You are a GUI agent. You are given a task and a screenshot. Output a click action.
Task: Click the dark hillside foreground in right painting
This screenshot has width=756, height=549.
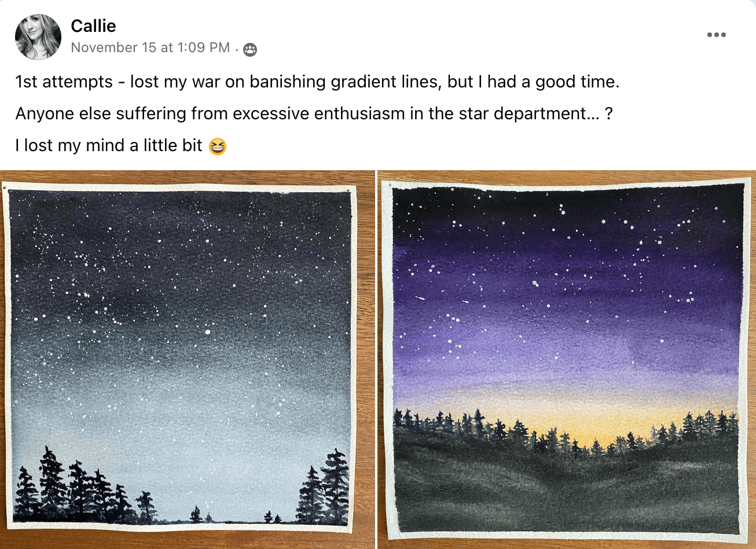(x=567, y=492)
